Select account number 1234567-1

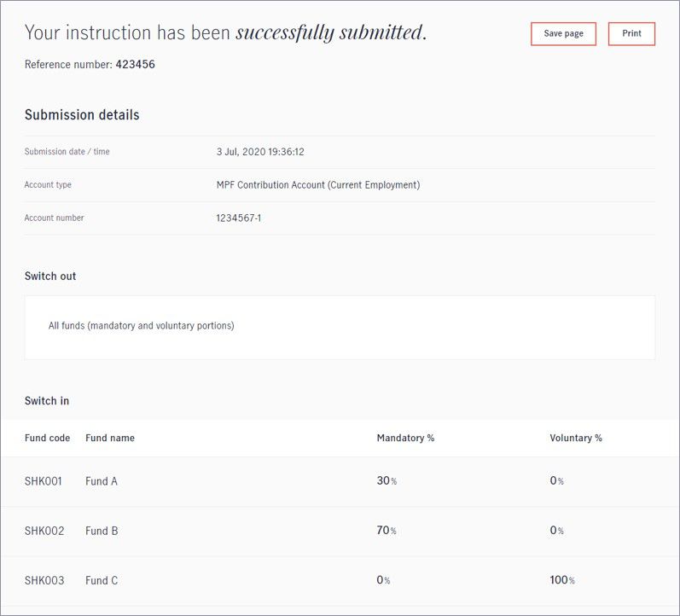(239, 218)
